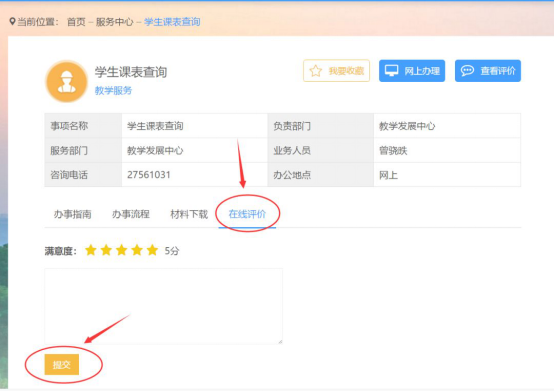Click the 办公地点 label cell
The width and height of the screenshot is (554, 392).
(320, 175)
